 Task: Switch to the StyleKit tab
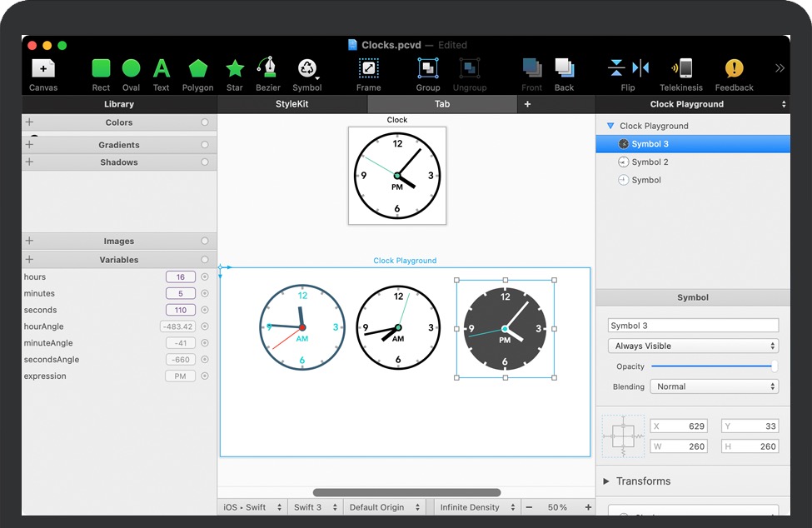click(291, 104)
